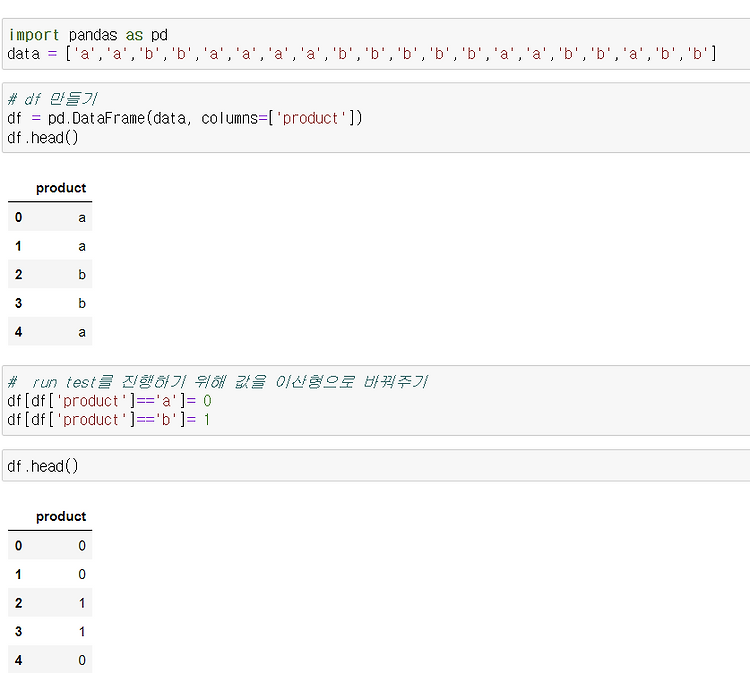Select row 1 value 'a' in first table
Image resolution: width=750 pixels, height=673 pixels.
point(82,246)
